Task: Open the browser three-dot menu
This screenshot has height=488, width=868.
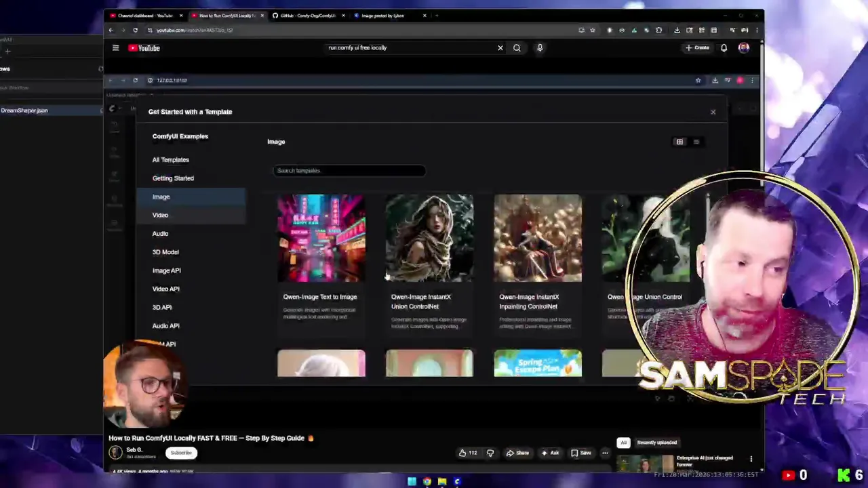Action: [x=757, y=30]
